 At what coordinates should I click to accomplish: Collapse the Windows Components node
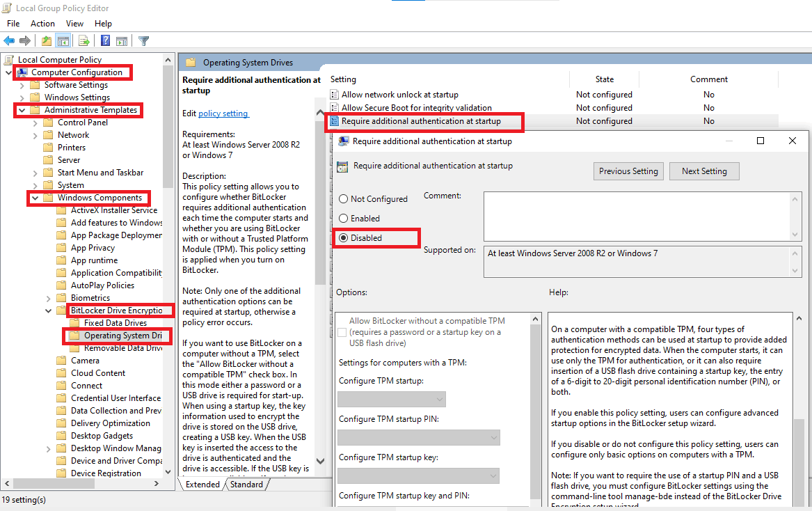point(35,198)
